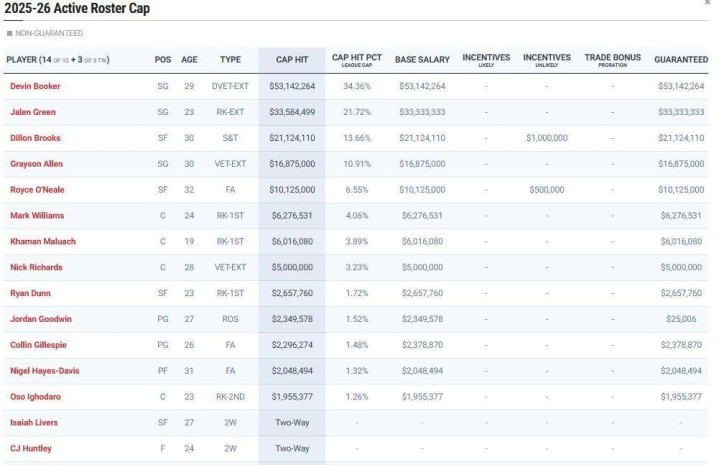Sort table by Cap Hit column
The height and width of the screenshot is (465, 719).
click(x=291, y=60)
